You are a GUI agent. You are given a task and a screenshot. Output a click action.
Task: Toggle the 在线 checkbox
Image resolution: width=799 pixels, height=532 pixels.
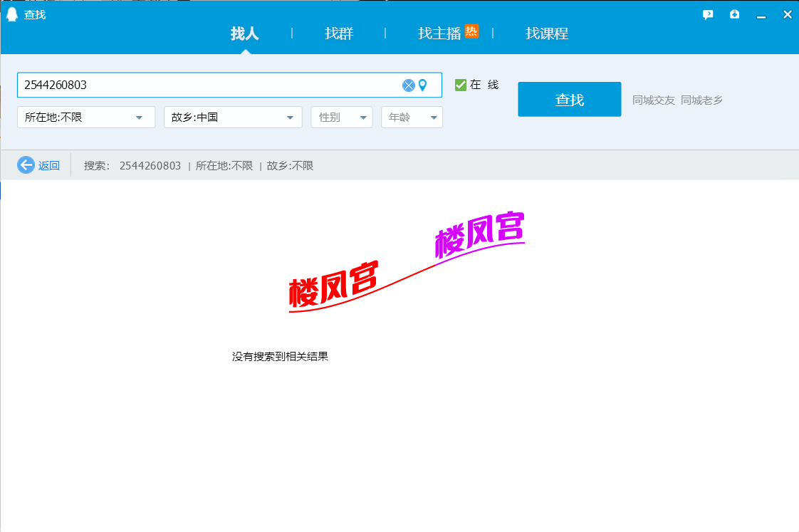(x=461, y=85)
